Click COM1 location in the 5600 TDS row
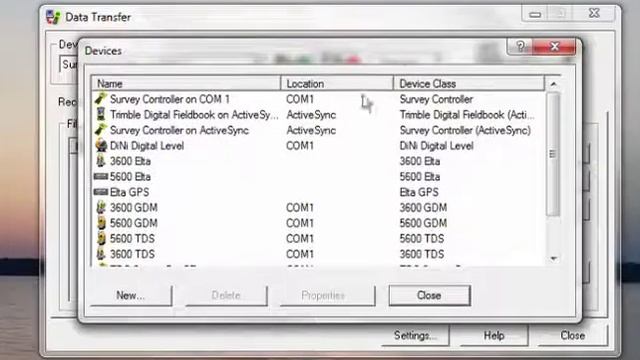The width and height of the screenshot is (640, 360). [300, 239]
